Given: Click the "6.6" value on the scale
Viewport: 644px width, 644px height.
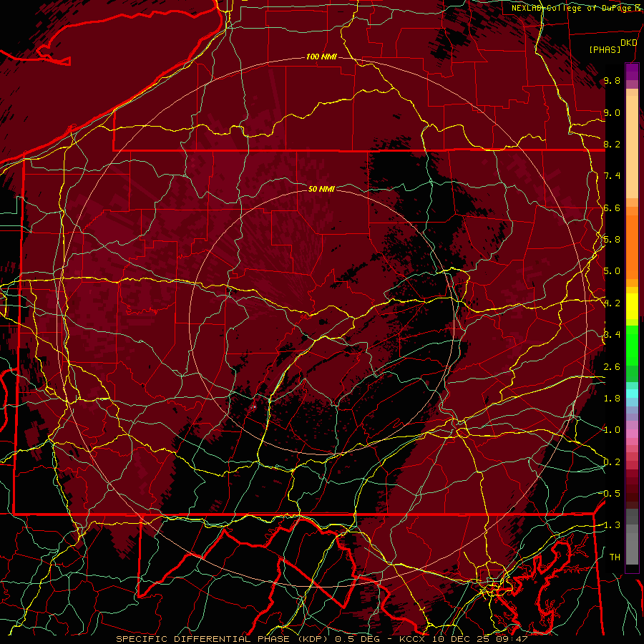Looking at the screenshot, I should click(x=612, y=208).
